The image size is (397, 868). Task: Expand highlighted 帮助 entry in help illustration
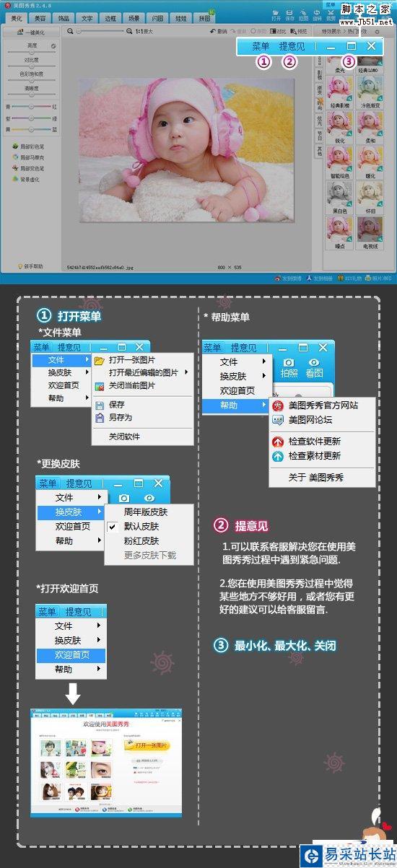click(x=235, y=406)
